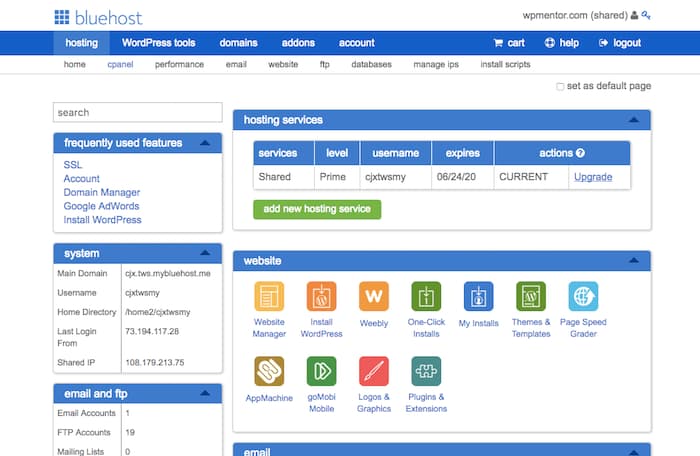Click into the search input field

pyautogui.click(x=138, y=112)
